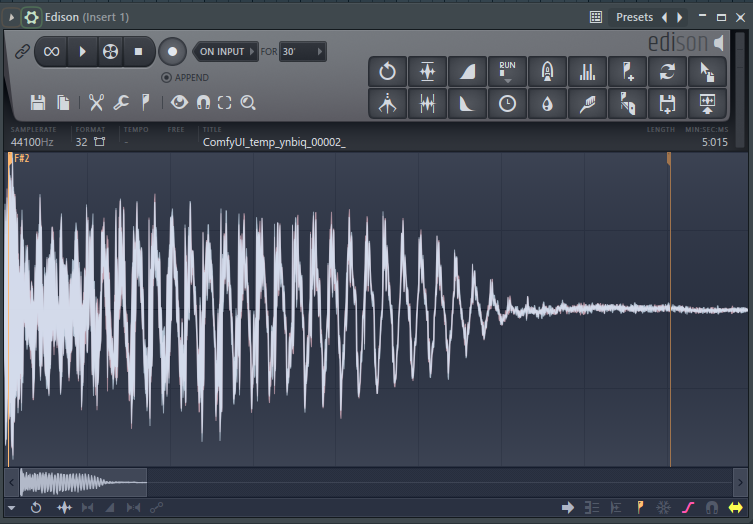Click the Equalize bars tool icon
The width and height of the screenshot is (753, 524).
[x=588, y=71]
